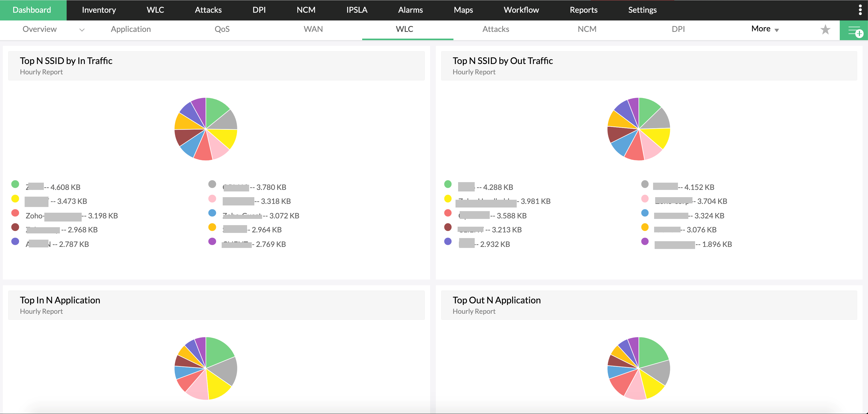Image resolution: width=868 pixels, height=414 pixels.
Task: Select the Application dashboard tab
Action: click(131, 29)
